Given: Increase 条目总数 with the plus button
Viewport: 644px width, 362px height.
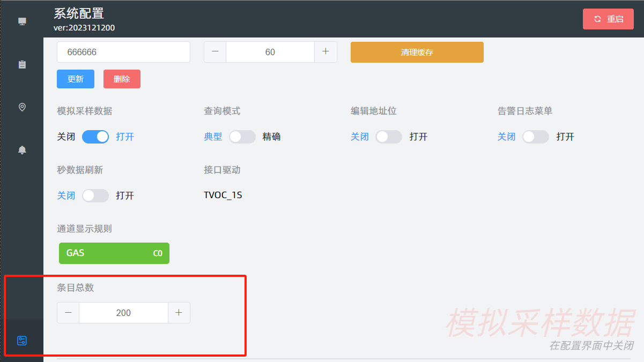Looking at the screenshot, I should tap(179, 313).
